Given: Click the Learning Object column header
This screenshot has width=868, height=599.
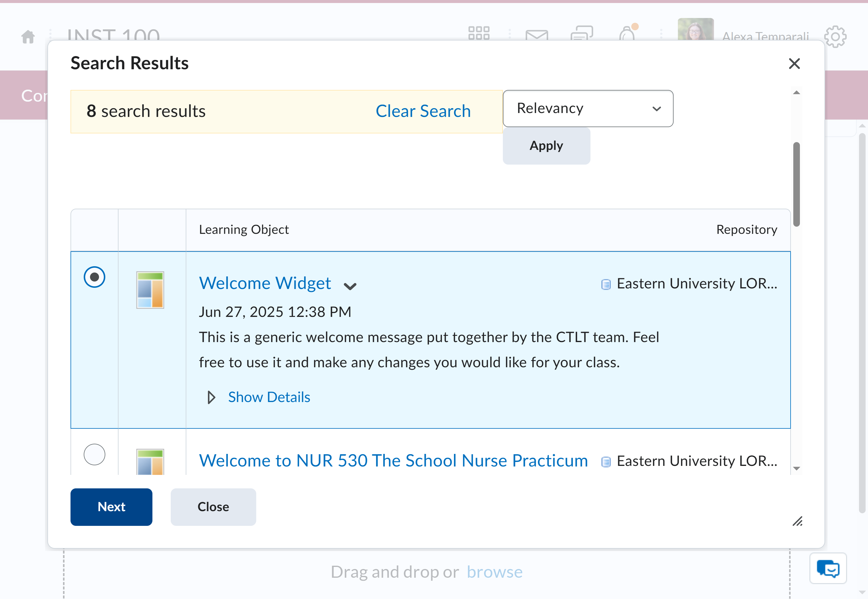Looking at the screenshot, I should coord(244,230).
